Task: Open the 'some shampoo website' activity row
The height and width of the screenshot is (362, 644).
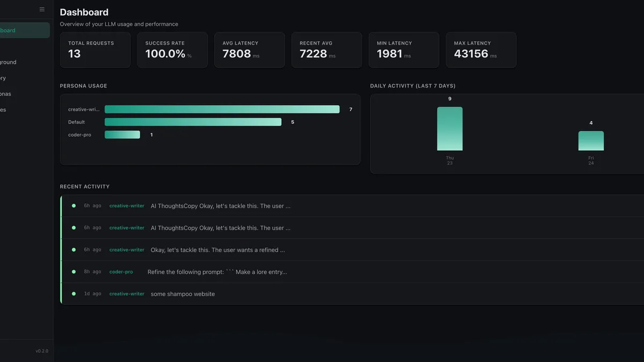Action: 353,294
